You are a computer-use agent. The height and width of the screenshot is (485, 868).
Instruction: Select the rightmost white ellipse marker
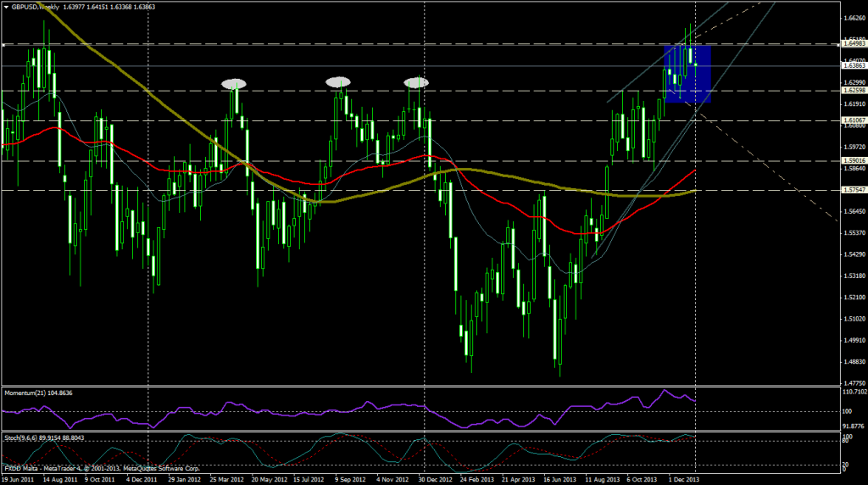416,82
